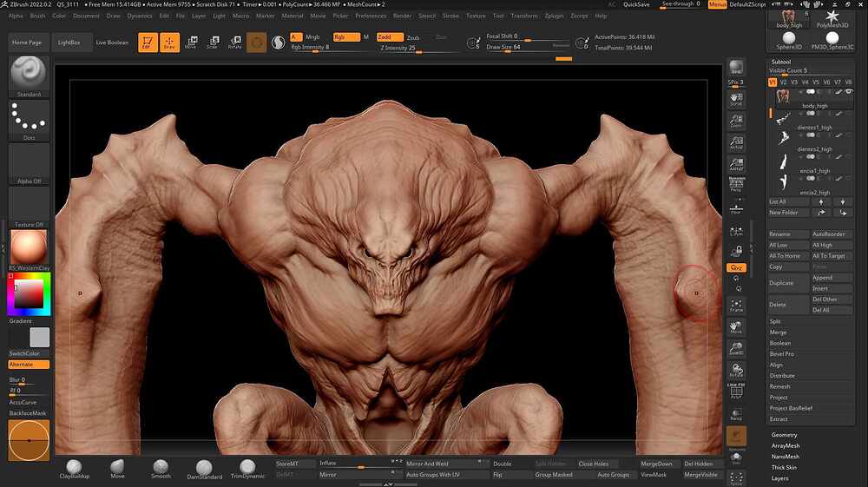Image resolution: width=868 pixels, height=487 pixels.
Task: Select the TrimDynamic brush at bottom
Action: (247, 470)
